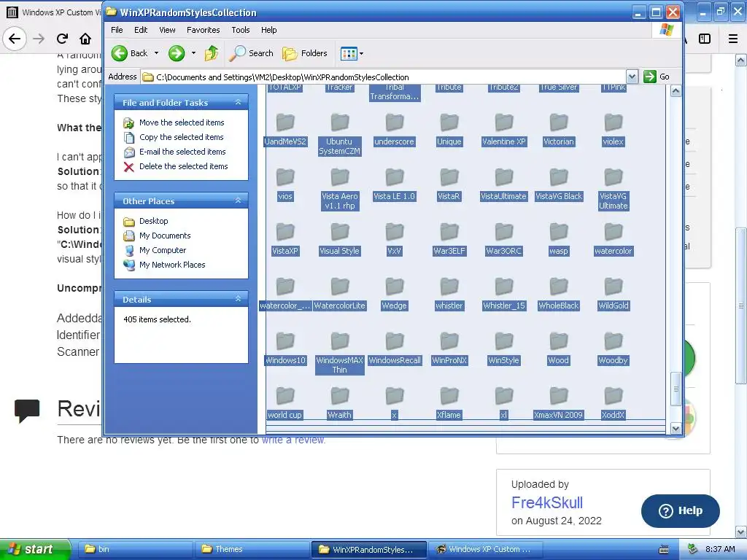The height and width of the screenshot is (560, 747).
Task: Open the Edit menu
Action: [x=141, y=30]
